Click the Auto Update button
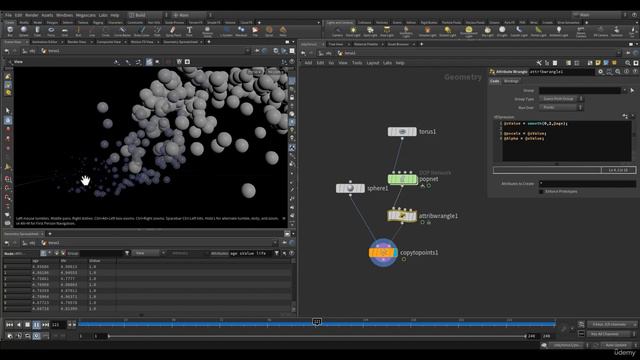The height and width of the screenshot is (360, 640). 616,345
